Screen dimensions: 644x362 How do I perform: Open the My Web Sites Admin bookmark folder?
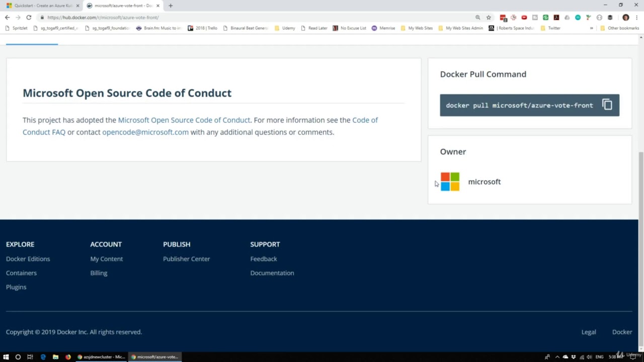tap(461, 28)
